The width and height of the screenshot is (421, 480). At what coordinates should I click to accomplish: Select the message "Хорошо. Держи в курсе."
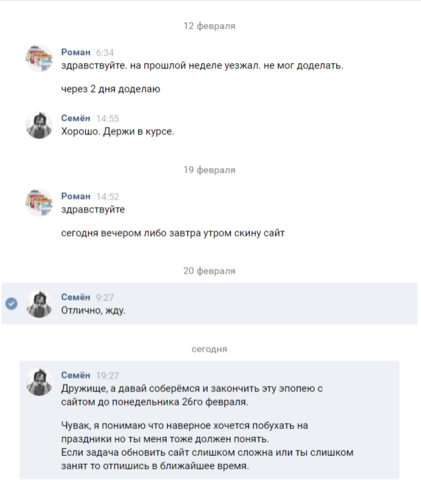[118, 132]
